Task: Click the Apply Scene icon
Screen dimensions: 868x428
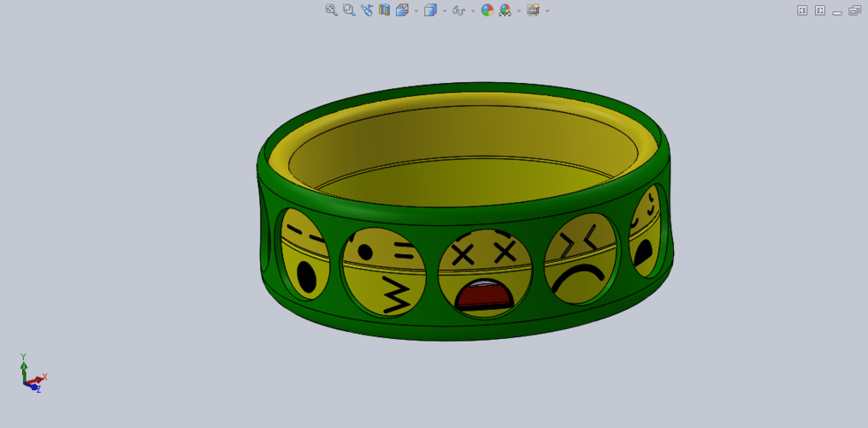Action: [x=505, y=10]
